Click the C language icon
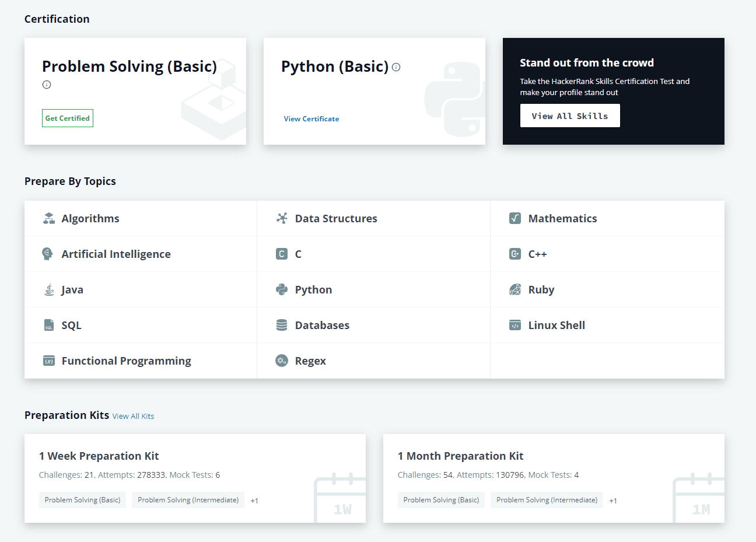Viewport: 756px width, 542px height. [282, 254]
